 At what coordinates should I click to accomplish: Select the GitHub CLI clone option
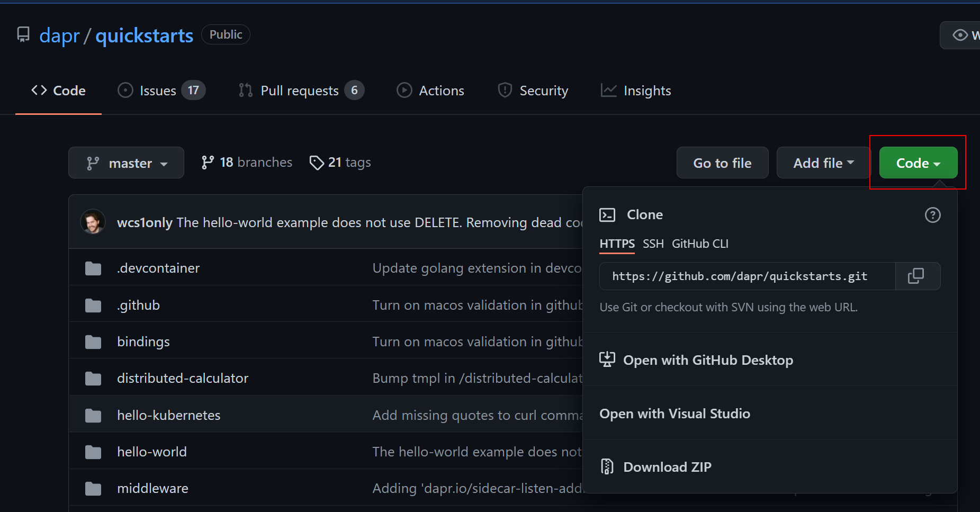pyautogui.click(x=700, y=244)
